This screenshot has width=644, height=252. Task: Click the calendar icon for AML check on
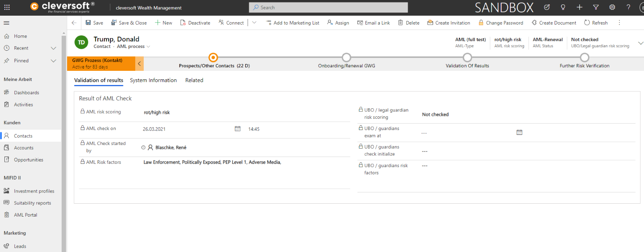click(237, 129)
